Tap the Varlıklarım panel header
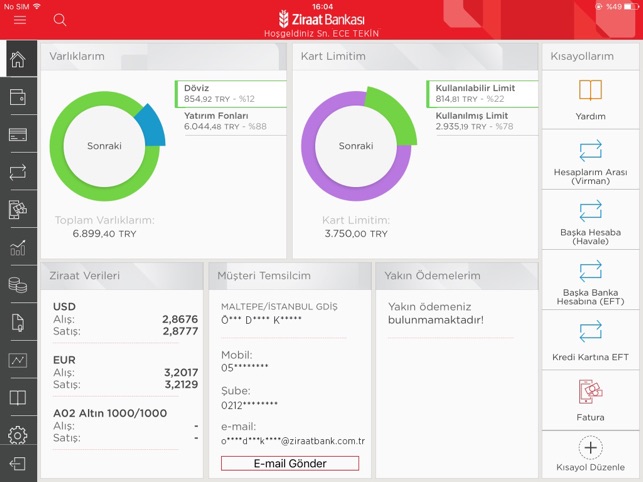This screenshot has height=482, width=643. pyautogui.click(x=163, y=56)
